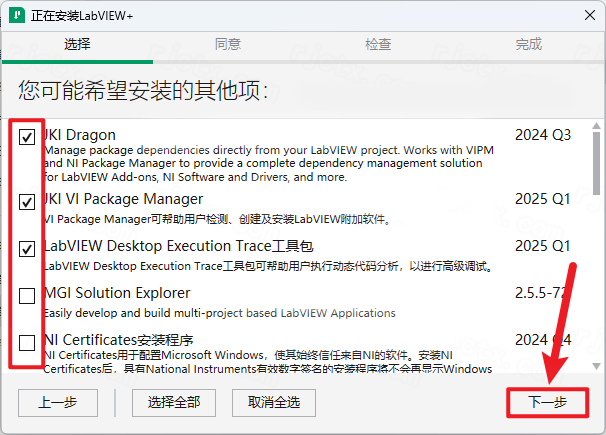Switch to the 同意 step tab
This screenshot has height=435, width=606.
pyautogui.click(x=228, y=44)
